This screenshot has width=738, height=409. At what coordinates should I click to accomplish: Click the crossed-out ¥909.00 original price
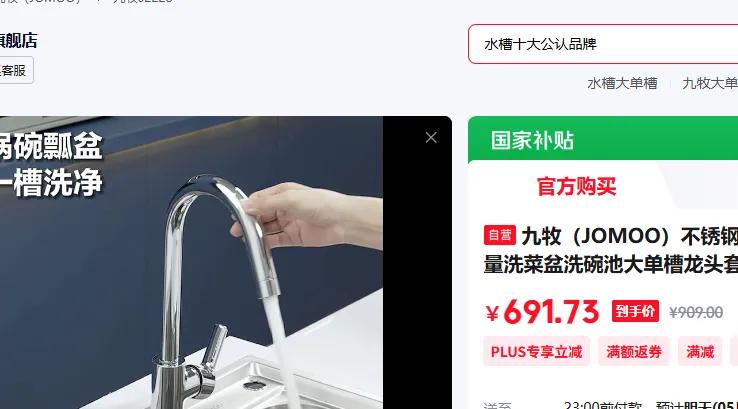[696, 312]
